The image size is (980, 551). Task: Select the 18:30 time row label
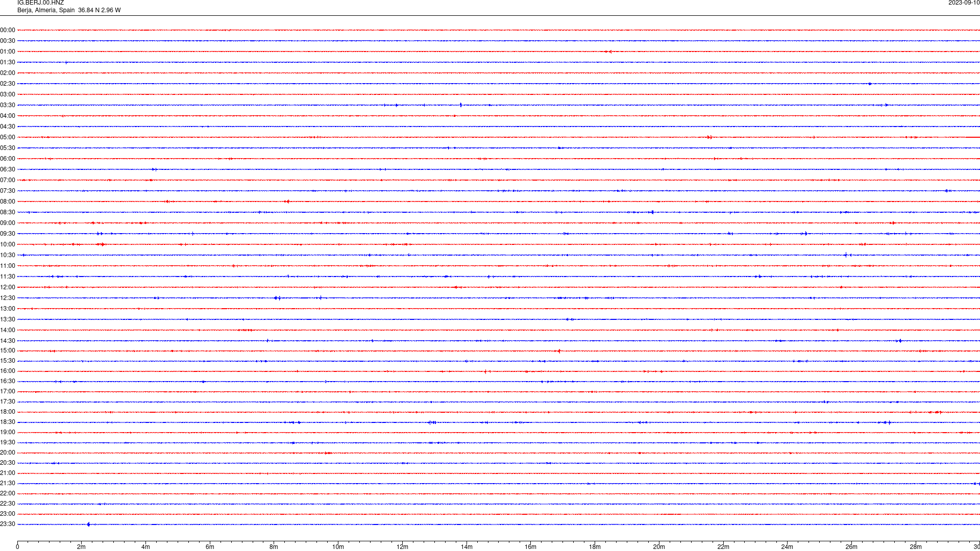[x=8, y=422]
